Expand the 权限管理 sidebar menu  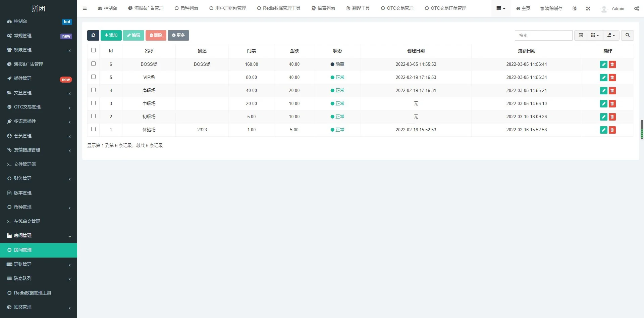click(39, 50)
